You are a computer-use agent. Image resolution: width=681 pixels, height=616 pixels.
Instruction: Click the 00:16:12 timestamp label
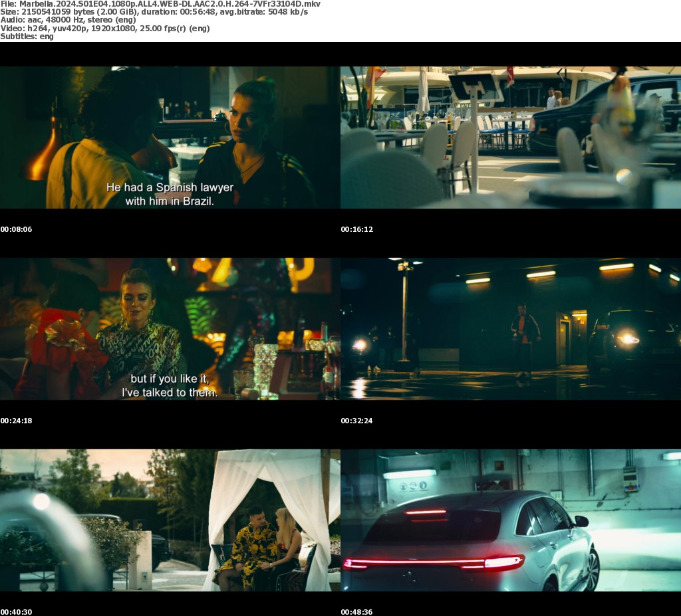click(356, 229)
